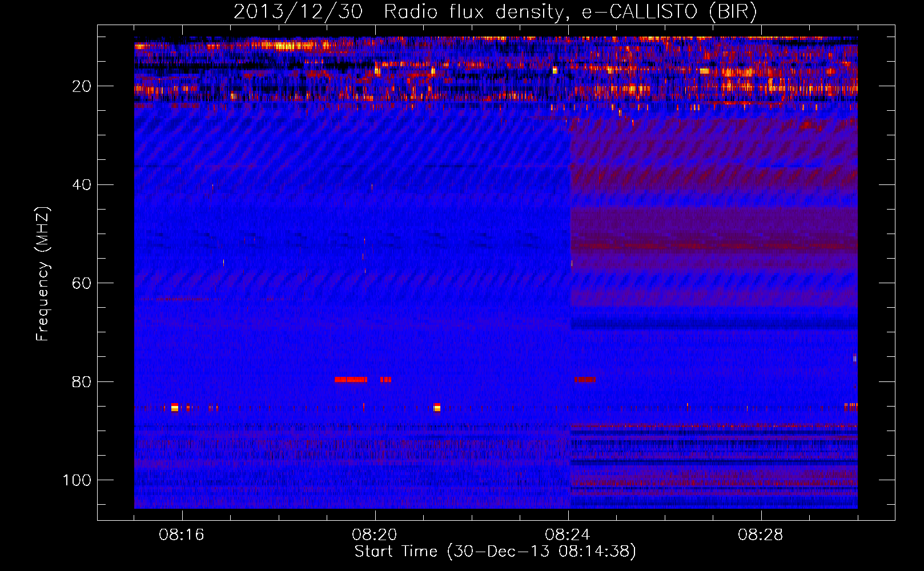
Task: Click the '60' frequency tick label
Action: pyautogui.click(x=82, y=283)
